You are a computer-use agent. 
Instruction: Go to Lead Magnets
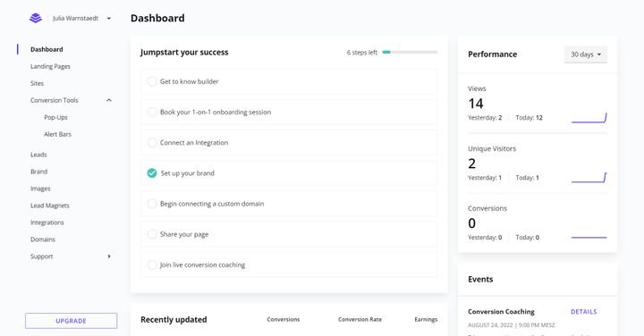point(50,206)
